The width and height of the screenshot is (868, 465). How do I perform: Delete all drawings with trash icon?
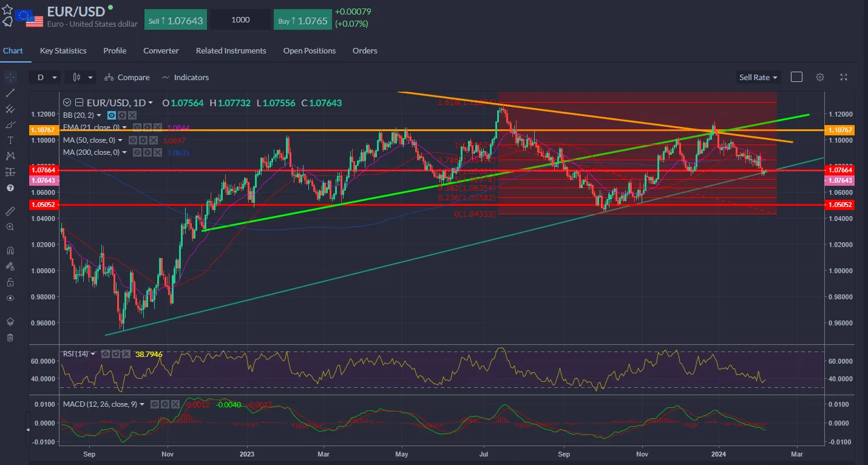[x=9, y=338]
